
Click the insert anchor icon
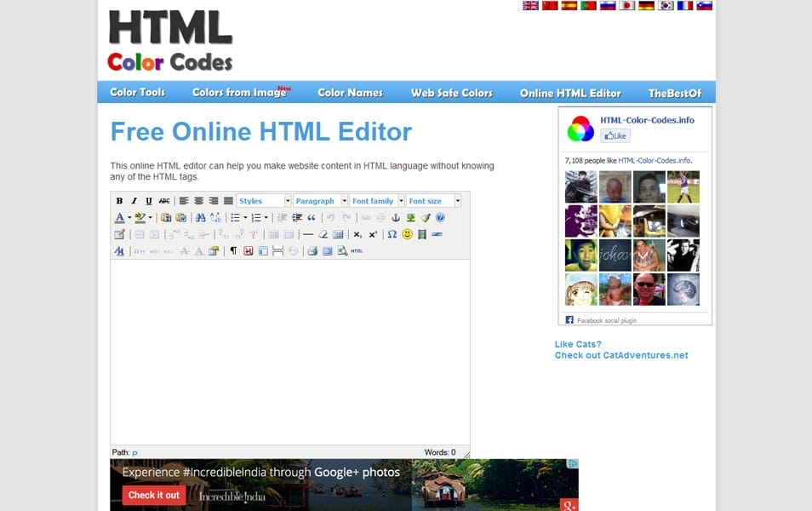click(x=396, y=217)
